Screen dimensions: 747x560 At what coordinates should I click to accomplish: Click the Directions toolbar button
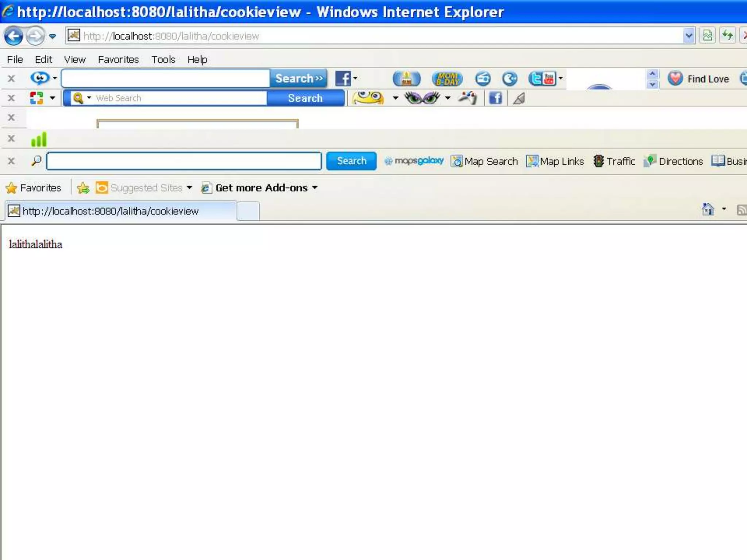tap(673, 161)
